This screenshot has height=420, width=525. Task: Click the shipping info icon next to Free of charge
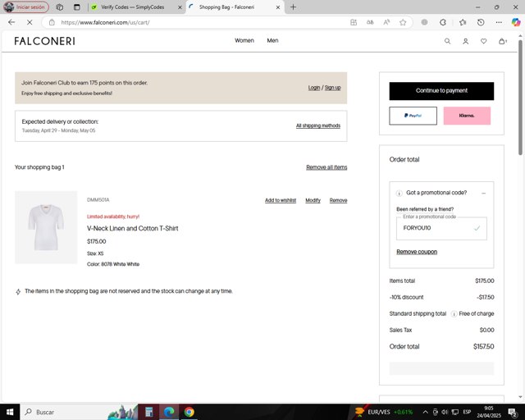(454, 314)
